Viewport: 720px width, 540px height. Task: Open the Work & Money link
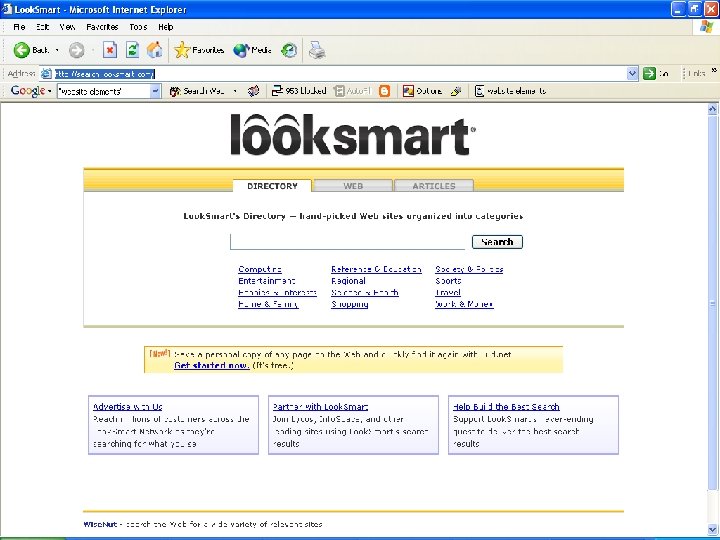point(464,304)
